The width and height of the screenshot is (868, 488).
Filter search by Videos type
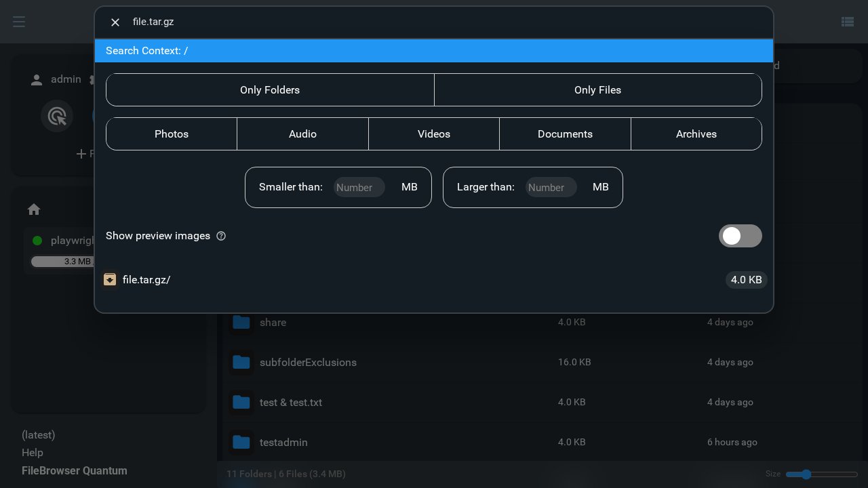coord(434,134)
